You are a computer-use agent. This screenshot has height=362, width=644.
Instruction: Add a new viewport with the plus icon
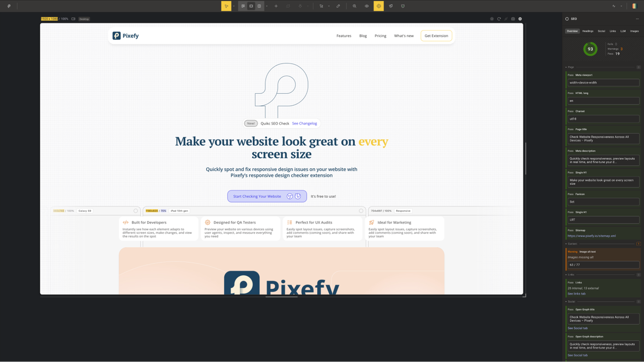[276, 6]
